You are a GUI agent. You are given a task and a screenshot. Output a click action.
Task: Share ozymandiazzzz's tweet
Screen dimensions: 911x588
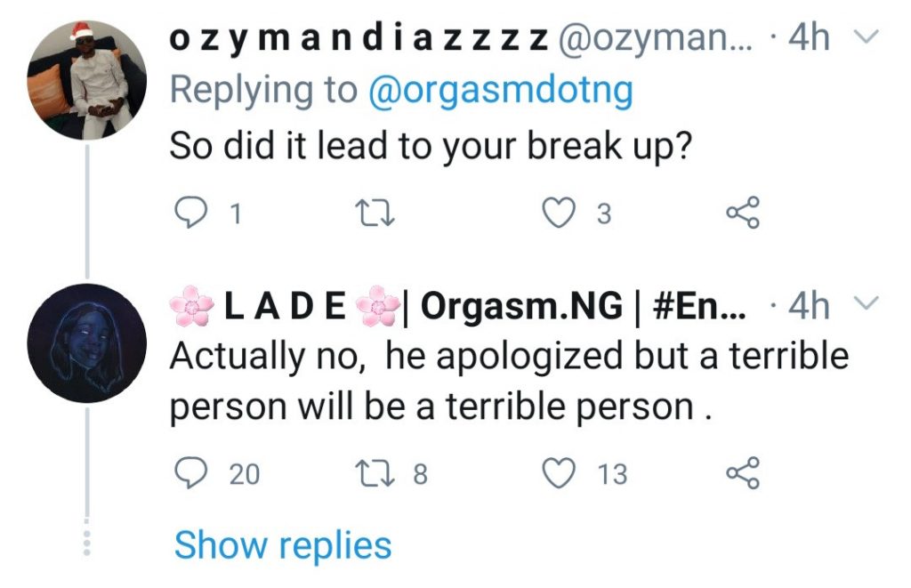point(743,213)
